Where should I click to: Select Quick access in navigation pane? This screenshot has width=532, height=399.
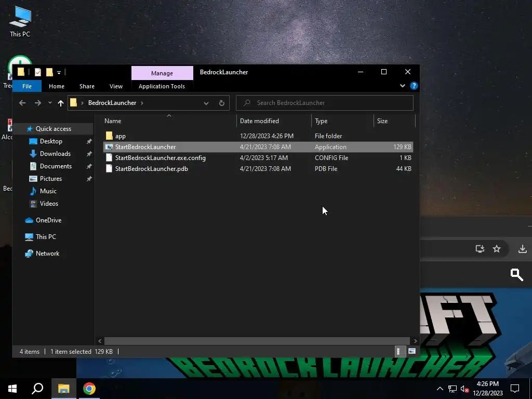point(54,129)
